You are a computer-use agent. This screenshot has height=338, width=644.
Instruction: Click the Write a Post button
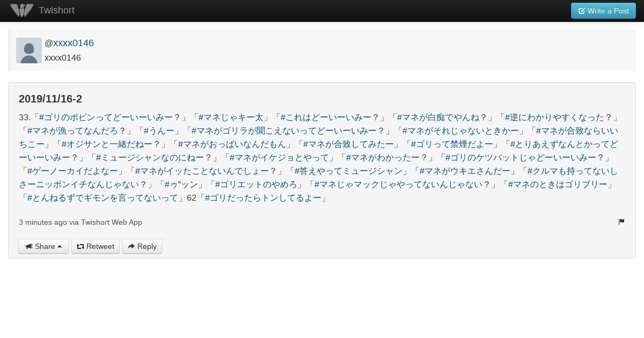coord(603,11)
